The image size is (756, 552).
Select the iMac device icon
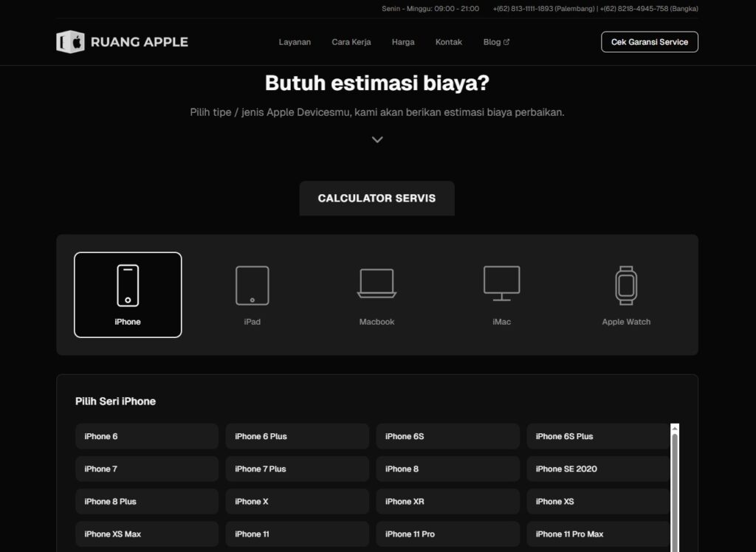pos(501,284)
